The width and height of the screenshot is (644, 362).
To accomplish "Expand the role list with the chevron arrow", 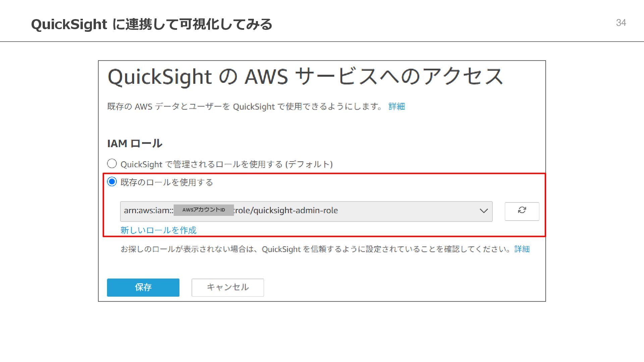I will pyautogui.click(x=483, y=211).
